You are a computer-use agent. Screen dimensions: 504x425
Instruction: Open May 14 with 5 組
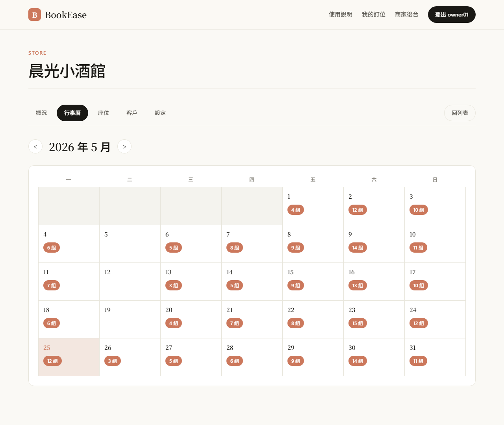(x=252, y=282)
